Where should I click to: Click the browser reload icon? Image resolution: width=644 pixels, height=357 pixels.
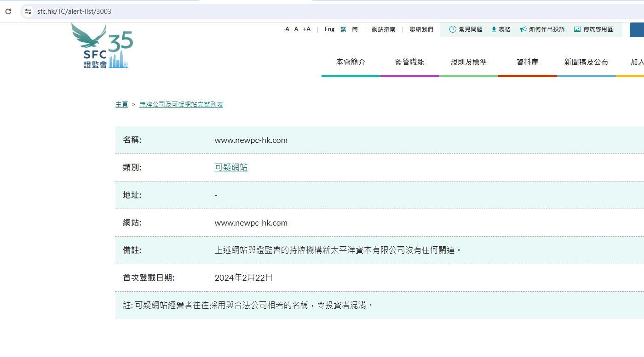tap(8, 11)
